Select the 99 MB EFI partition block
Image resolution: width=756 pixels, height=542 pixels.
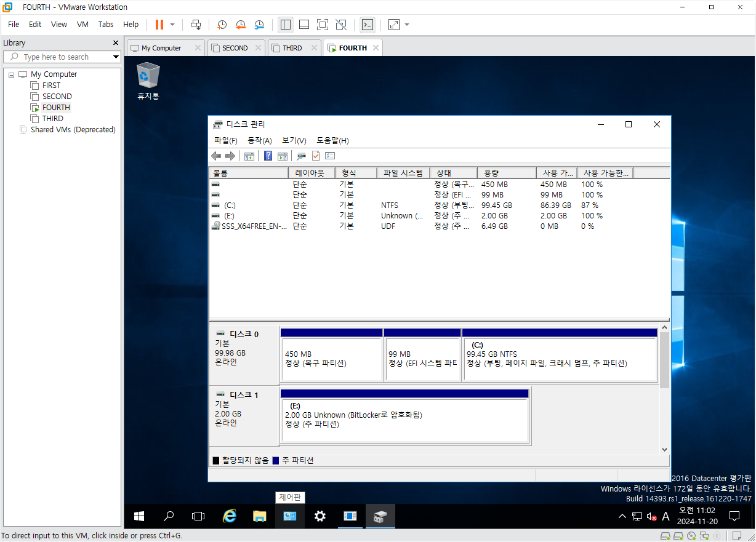422,355
